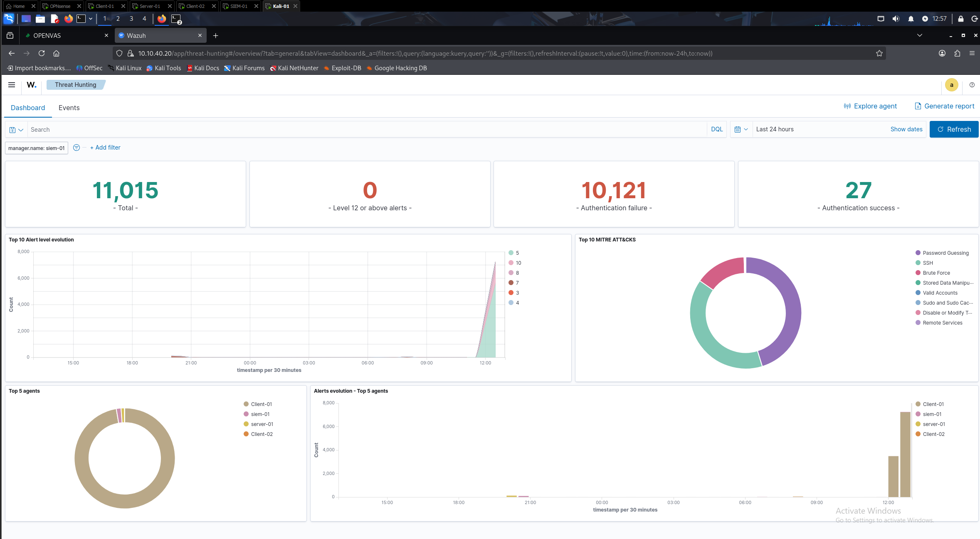
Task: Click the user avatar circle labeled a
Action: (951, 85)
